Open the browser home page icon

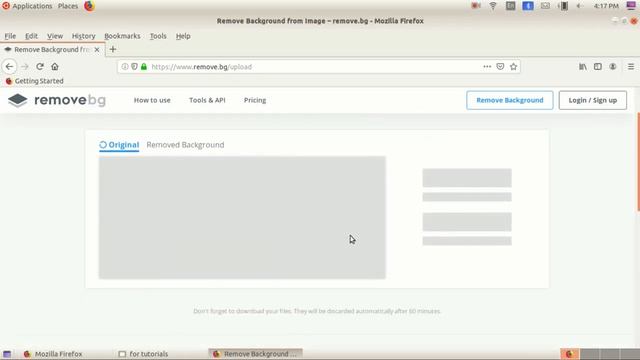(x=55, y=67)
